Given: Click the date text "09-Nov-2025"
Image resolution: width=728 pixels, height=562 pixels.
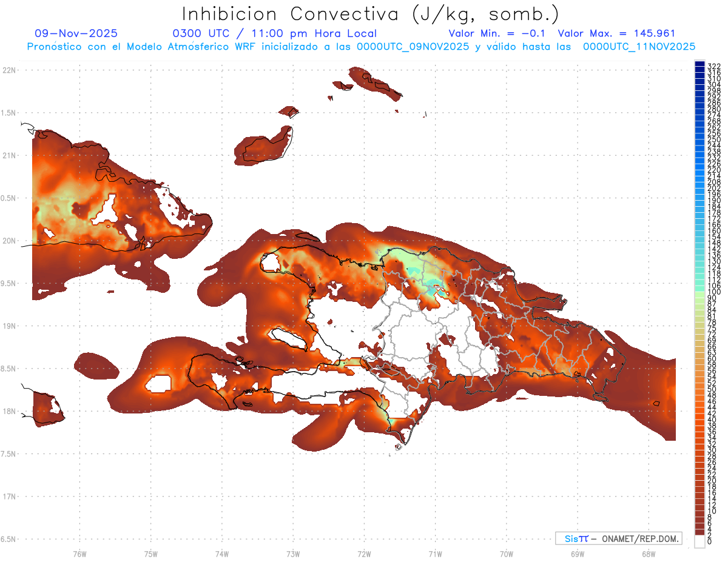Looking at the screenshot, I should (76, 33).
